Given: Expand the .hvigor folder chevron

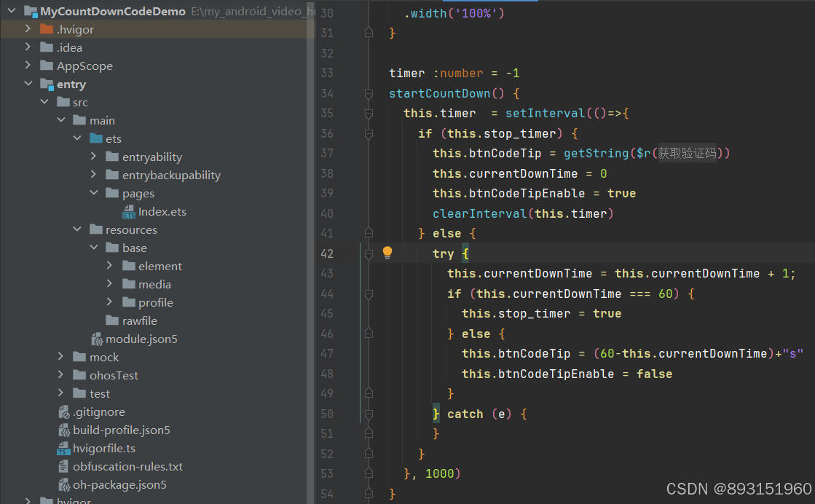Looking at the screenshot, I should pyautogui.click(x=28, y=28).
